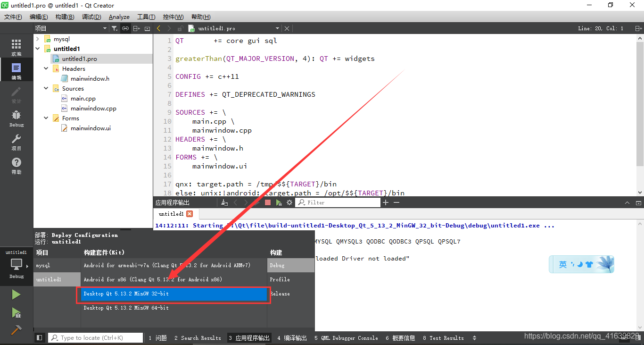This screenshot has width=644, height=345.
Task: Open mainwindow.h in project tree
Action: pyautogui.click(x=90, y=78)
